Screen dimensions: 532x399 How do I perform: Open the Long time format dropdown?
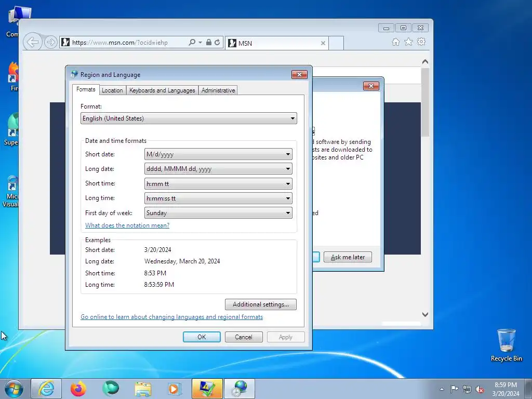click(218, 198)
